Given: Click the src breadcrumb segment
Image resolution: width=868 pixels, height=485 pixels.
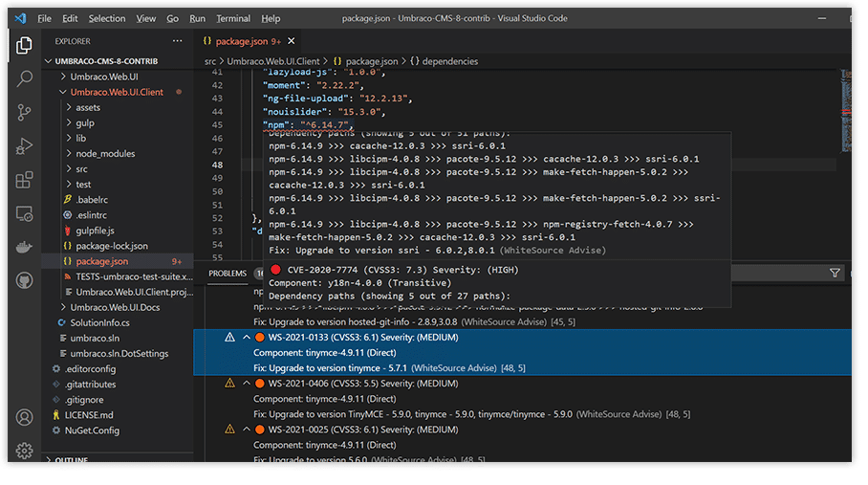Looking at the screenshot, I should point(209,61).
